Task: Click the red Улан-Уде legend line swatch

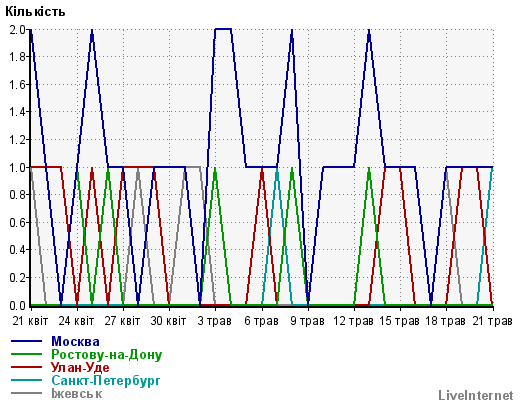Action: coord(26,367)
